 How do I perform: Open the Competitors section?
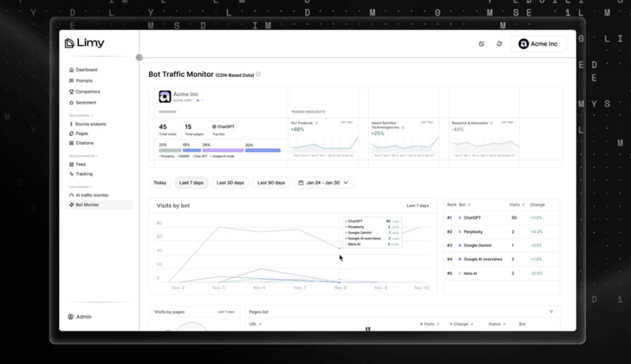(x=84, y=91)
